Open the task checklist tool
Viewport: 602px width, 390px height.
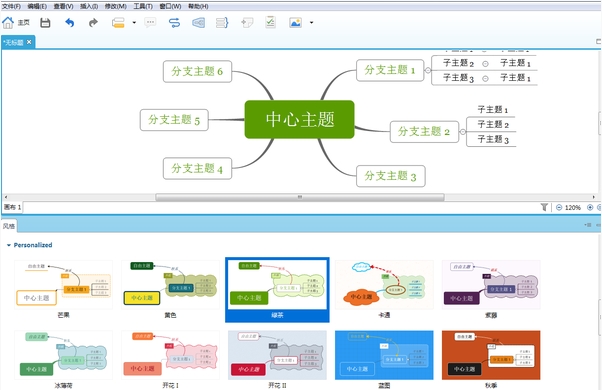271,22
